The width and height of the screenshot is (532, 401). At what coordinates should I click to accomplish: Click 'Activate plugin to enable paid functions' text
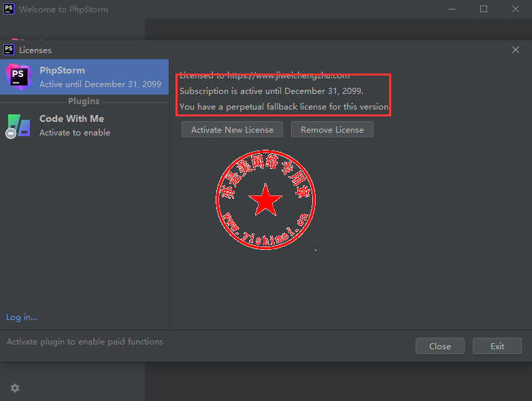[85, 342]
